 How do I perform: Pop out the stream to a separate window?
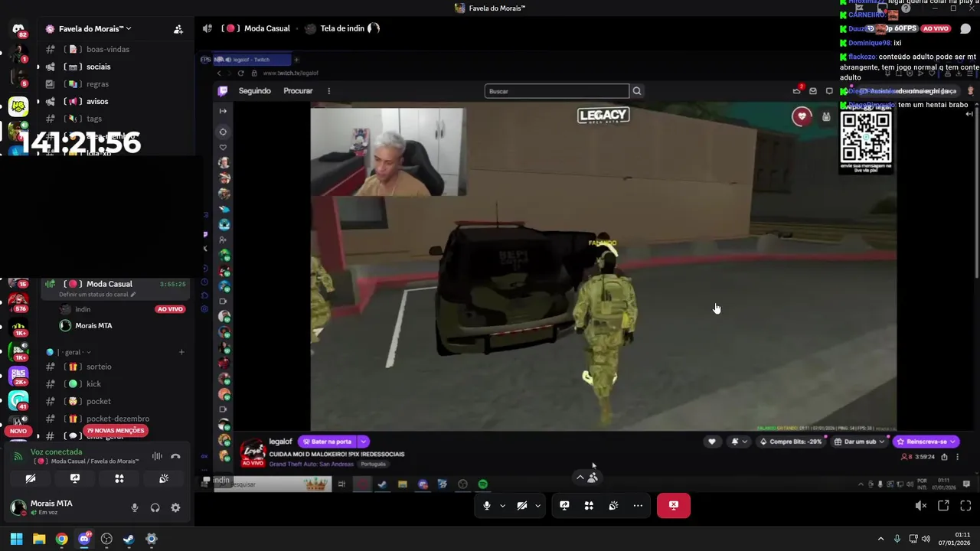pyautogui.click(x=943, y=505)
